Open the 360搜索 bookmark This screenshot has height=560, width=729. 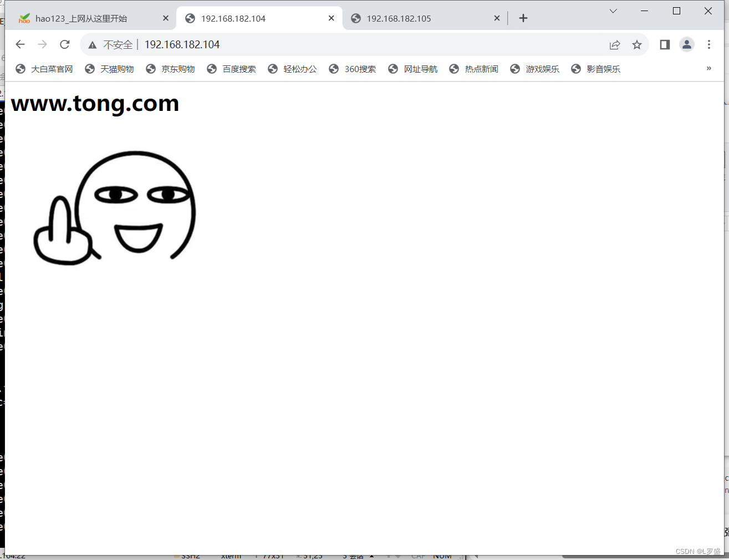(353, 69)
